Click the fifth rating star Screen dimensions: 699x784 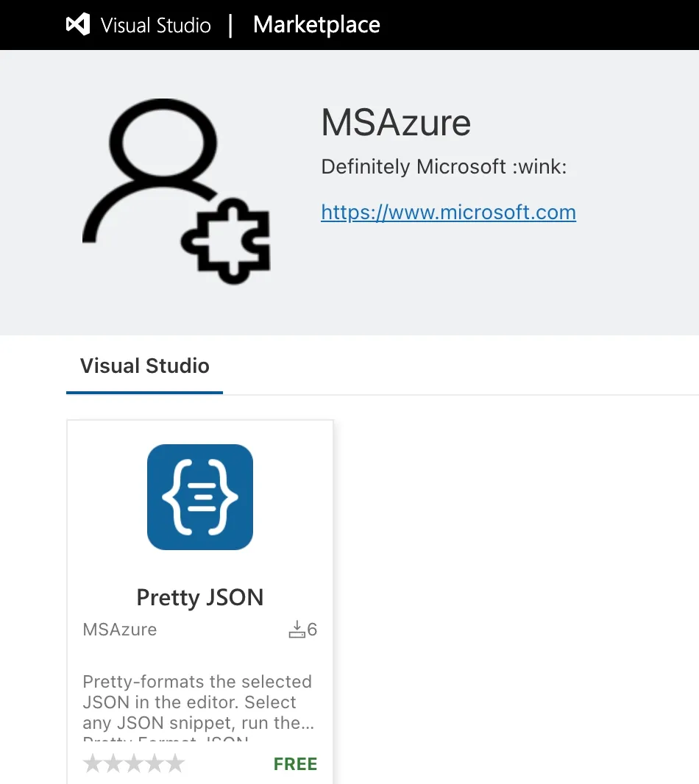[174, 763]
